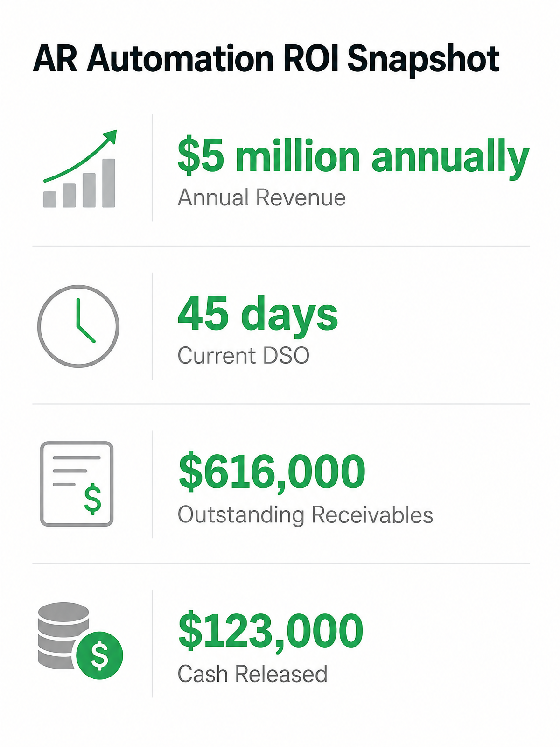Click the 'Annual Revenue' label

tap(261, 197)
